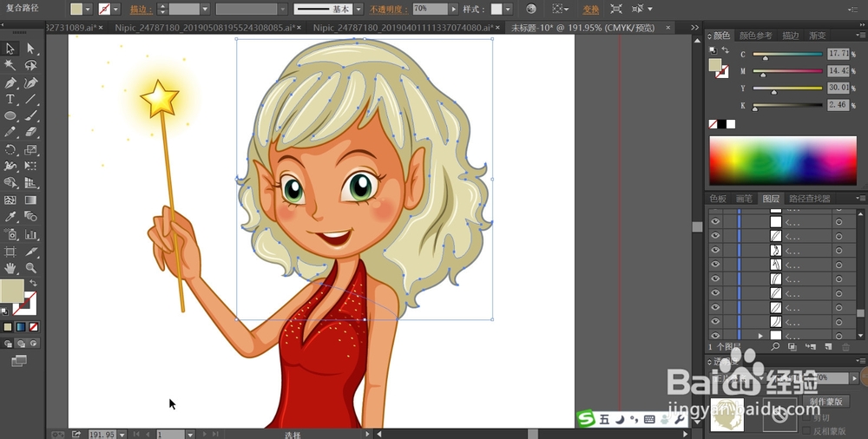Enable the 剪切 (Clip) checkbox
The image size is (868, 439).
[806, 417]
